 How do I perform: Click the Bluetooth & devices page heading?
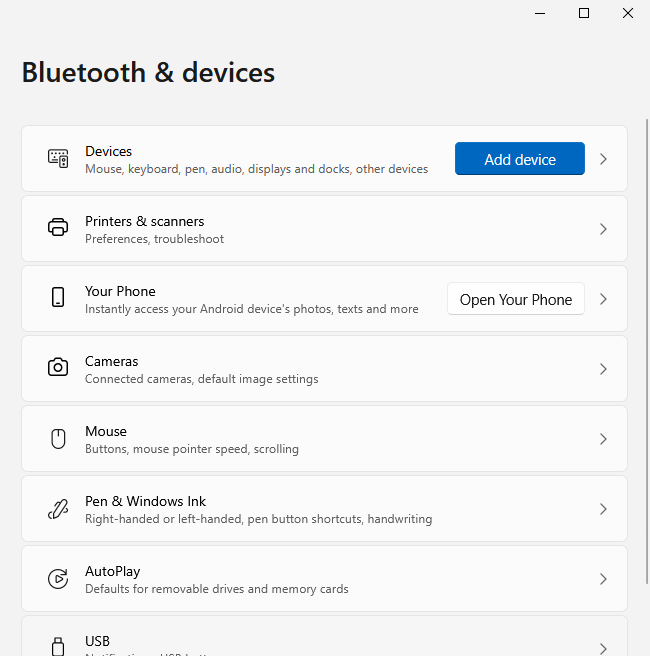point(148,72)
